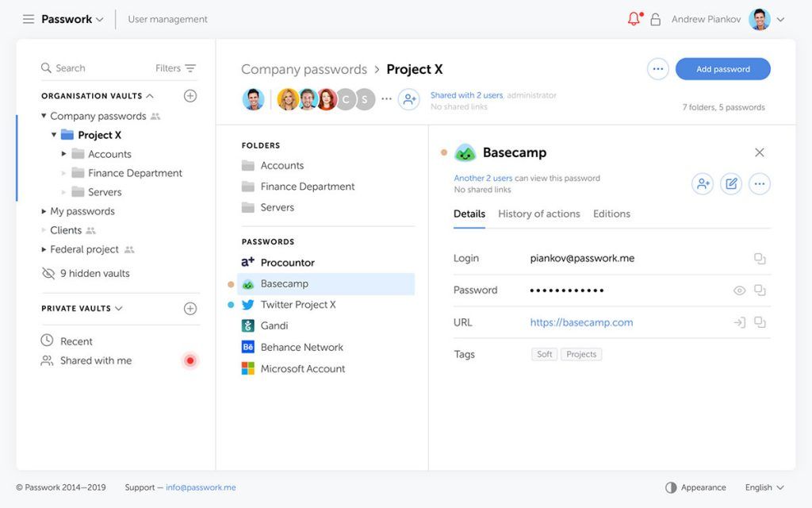Image resolution: width=812 pixels, height=508 pixels.
Task: Add a new organisation vault
Action: tap(190, 96)
